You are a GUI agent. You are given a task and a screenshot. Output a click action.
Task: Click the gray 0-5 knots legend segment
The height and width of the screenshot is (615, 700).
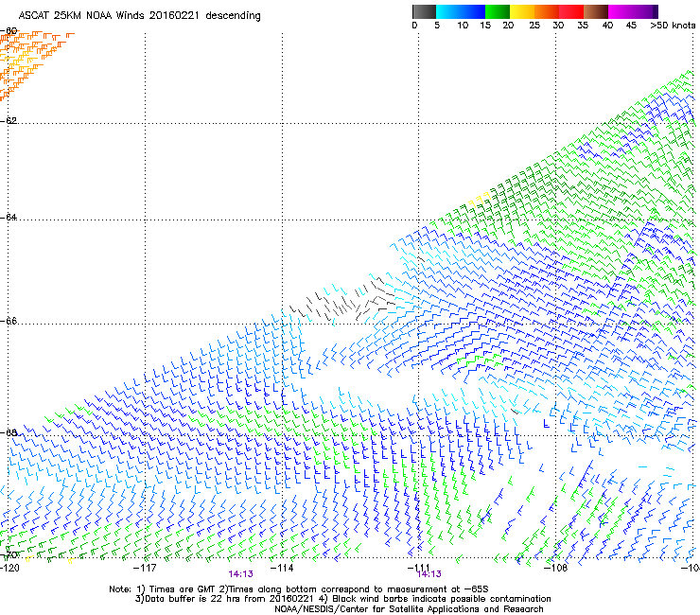click(x=424, y=11)
